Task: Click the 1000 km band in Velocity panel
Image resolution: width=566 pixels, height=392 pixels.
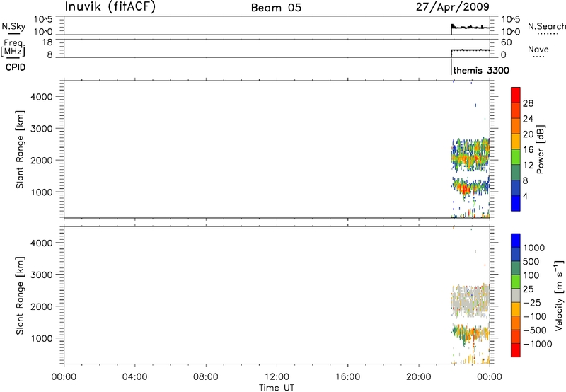Action: click(471, 333)
